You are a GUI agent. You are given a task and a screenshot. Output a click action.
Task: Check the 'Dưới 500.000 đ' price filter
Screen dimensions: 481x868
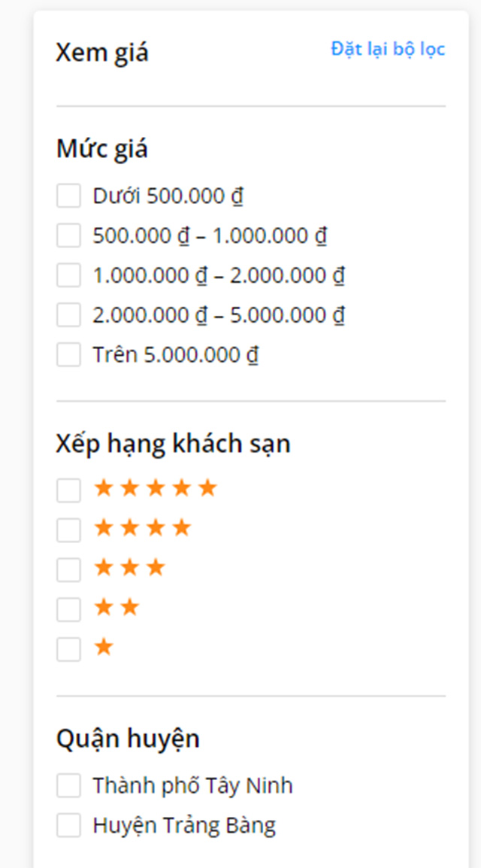(68, 196)
